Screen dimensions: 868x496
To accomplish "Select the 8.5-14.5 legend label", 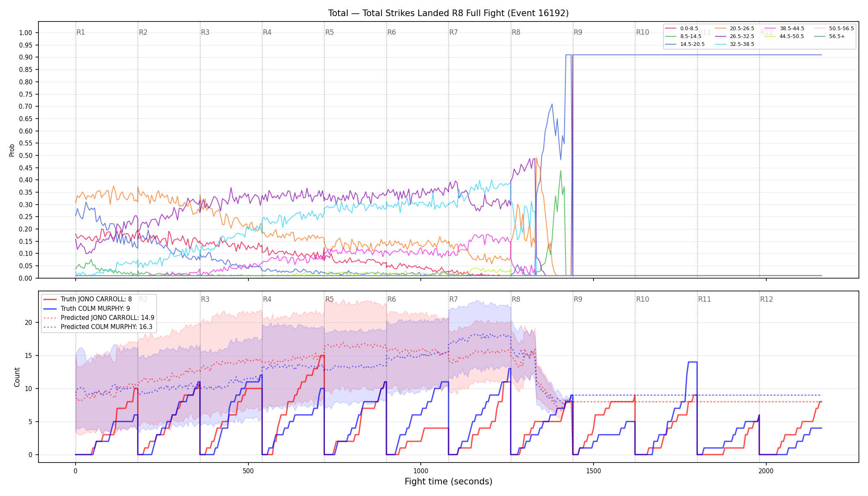I will [691, 36].
